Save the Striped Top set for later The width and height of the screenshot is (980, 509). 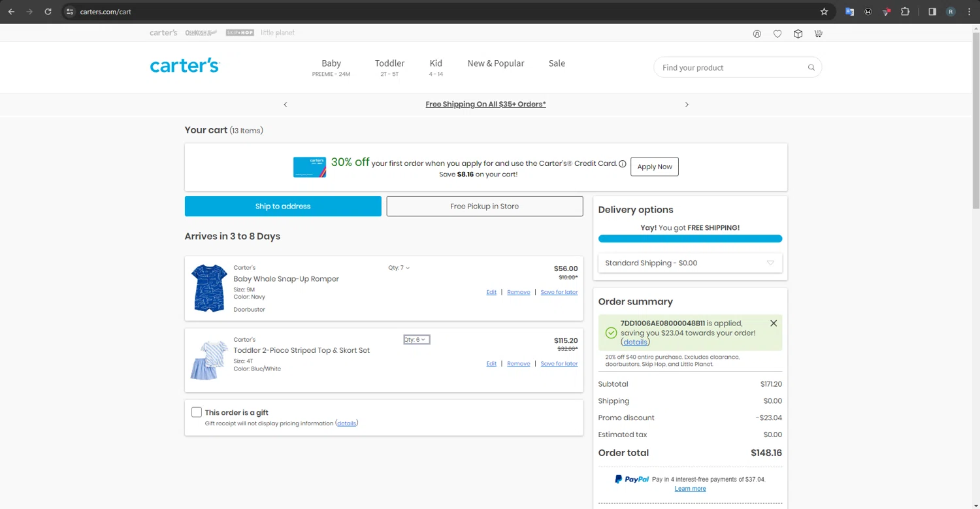pyautogui.click(x=559, y=364)
